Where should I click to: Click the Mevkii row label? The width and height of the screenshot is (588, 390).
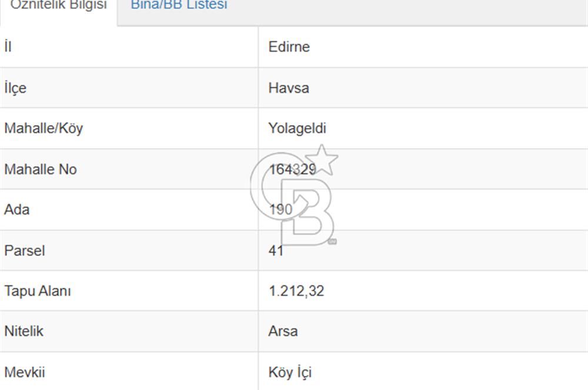(x=23, y=372)
